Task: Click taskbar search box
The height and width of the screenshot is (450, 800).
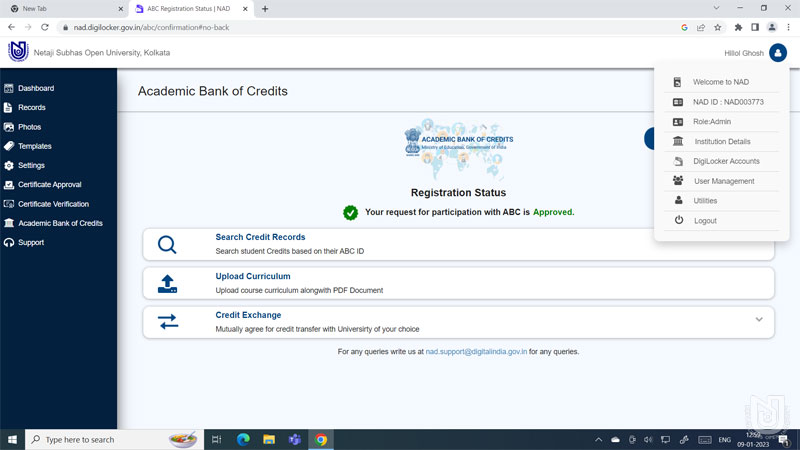Action: (114, 440)
